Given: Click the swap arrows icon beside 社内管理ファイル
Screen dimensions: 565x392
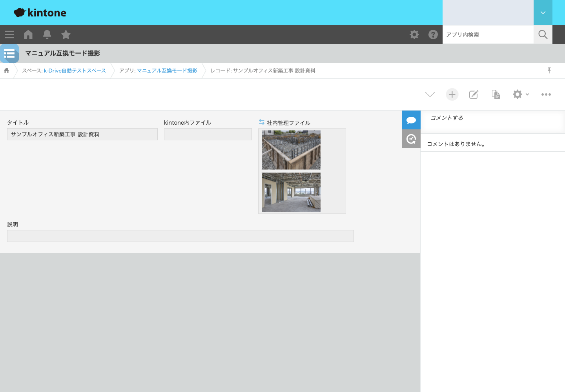Looking at the screenshot, I should click(x=262, y=122).
